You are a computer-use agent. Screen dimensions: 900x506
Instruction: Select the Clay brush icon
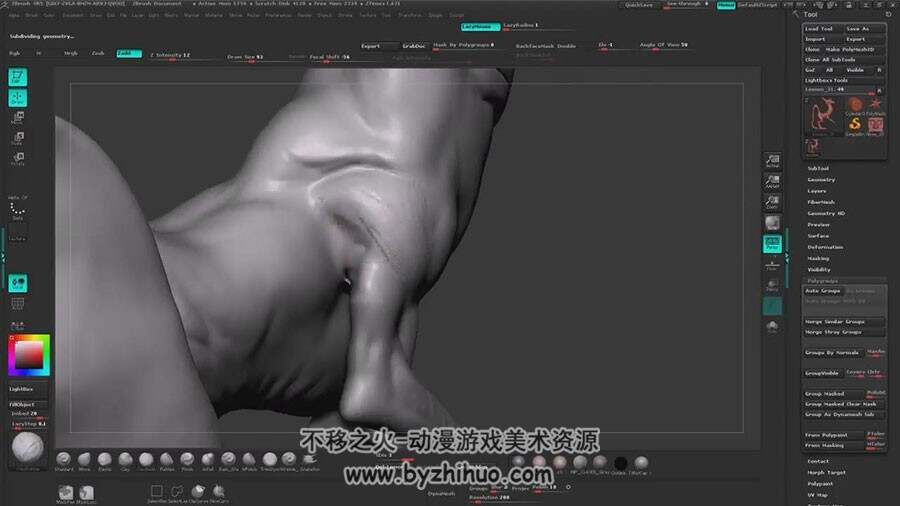(x=125, y=460)
